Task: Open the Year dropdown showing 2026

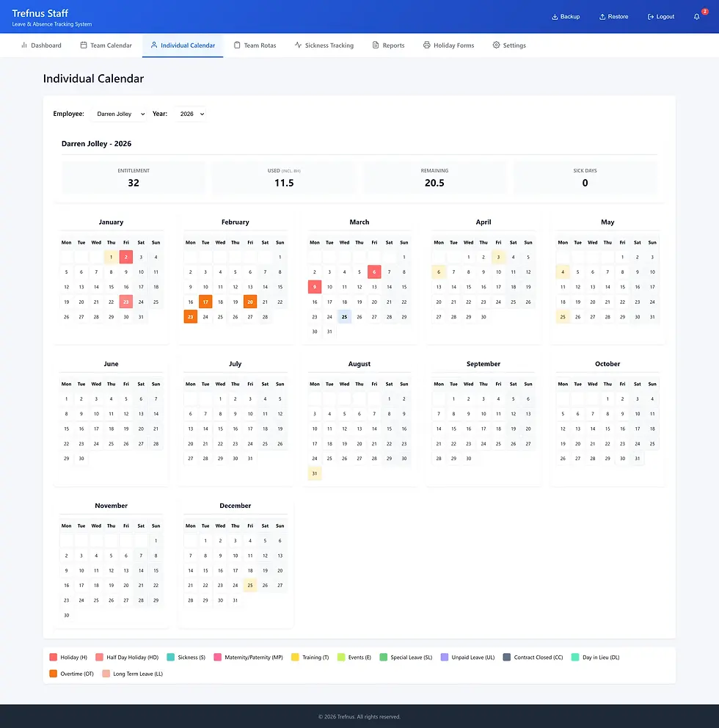Action: [x=191, y=114]
